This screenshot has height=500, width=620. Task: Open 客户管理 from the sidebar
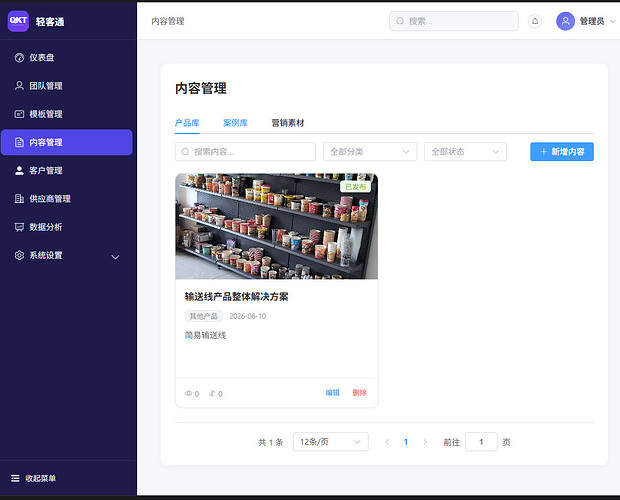pyautogui.click(x=66, y=171)
